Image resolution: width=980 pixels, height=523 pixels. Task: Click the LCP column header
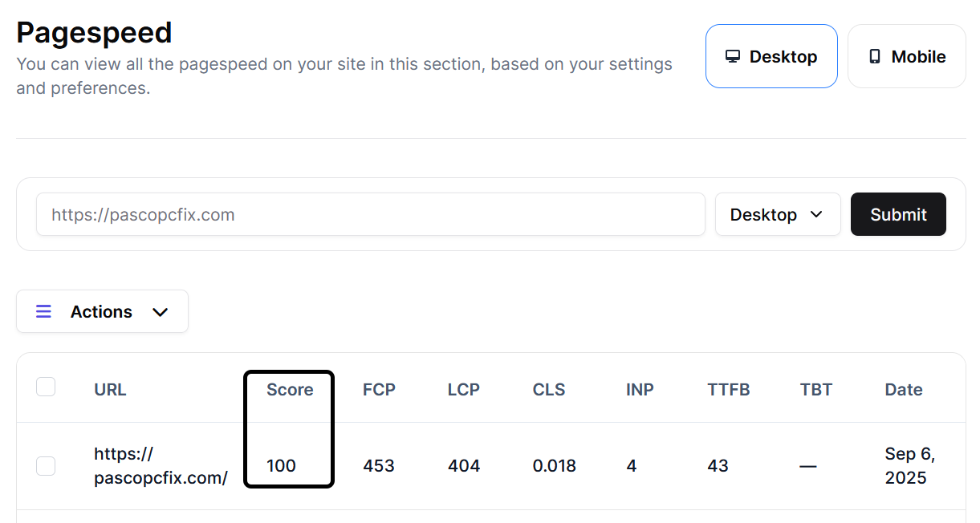click(x=464, y=390)
